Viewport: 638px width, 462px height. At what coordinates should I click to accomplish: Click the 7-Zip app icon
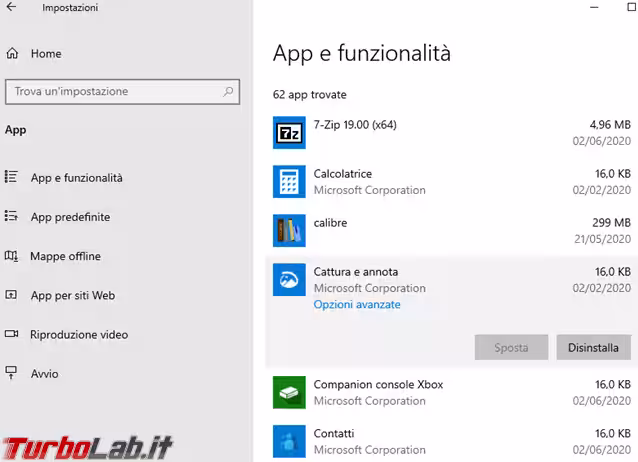pos(289,132)
